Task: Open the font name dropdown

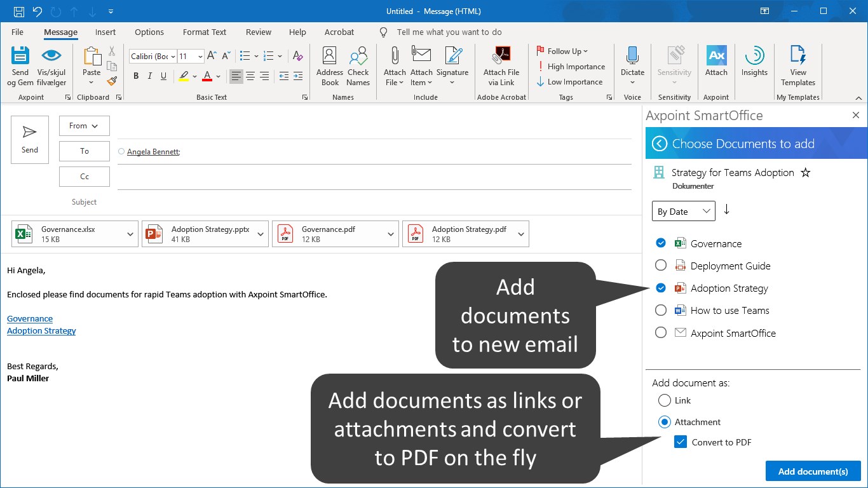Action: (x=172, y=57)
